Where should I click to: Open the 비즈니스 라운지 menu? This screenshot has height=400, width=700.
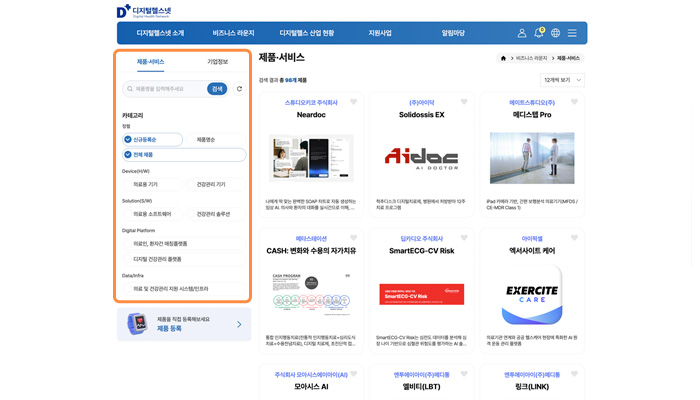[x=233, y=33]
